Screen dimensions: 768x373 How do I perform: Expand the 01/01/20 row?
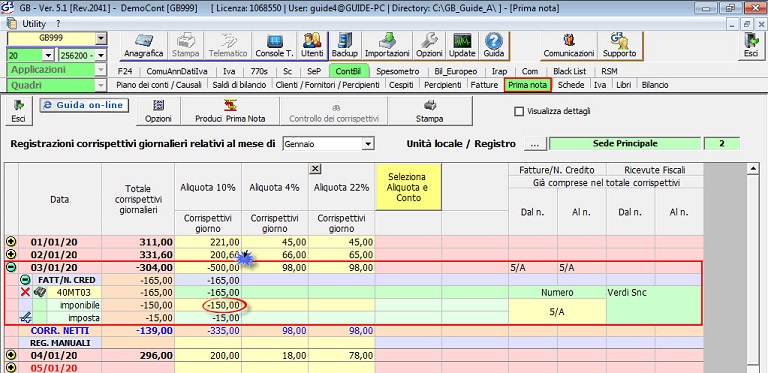(12, 242)
